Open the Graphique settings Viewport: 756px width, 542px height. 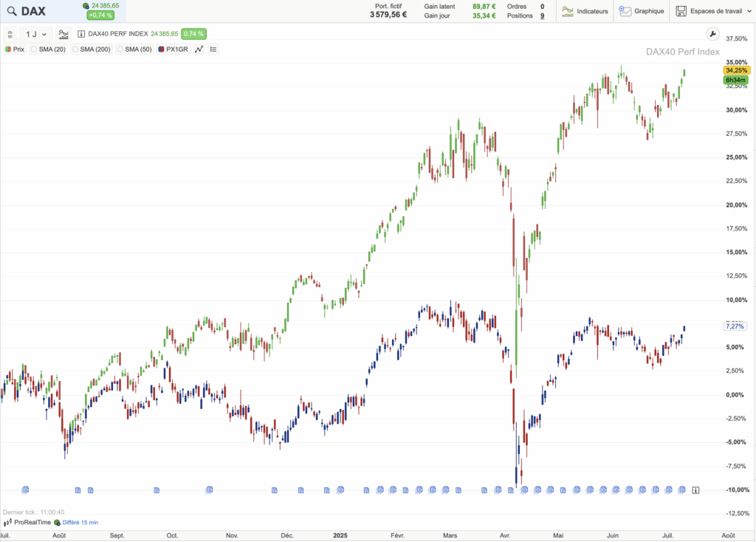click(x=642, y=11)
